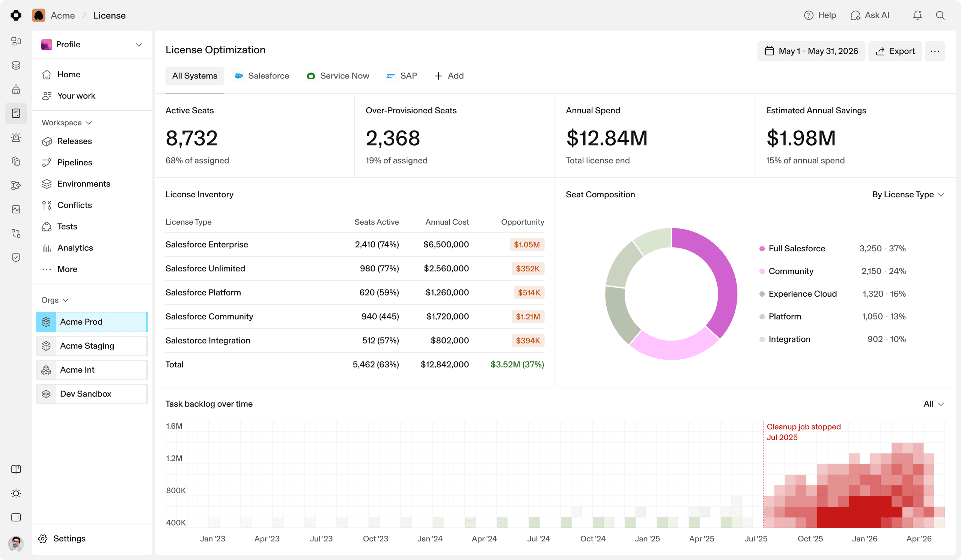Click the Salesforce Enterprise license row name
Screen dimensions: 961x560
(207, 245)
